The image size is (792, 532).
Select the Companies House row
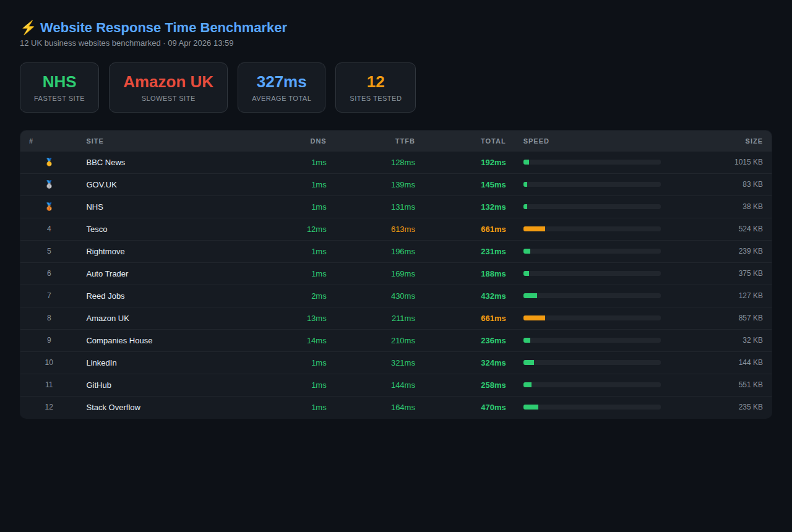pos(119,340)
